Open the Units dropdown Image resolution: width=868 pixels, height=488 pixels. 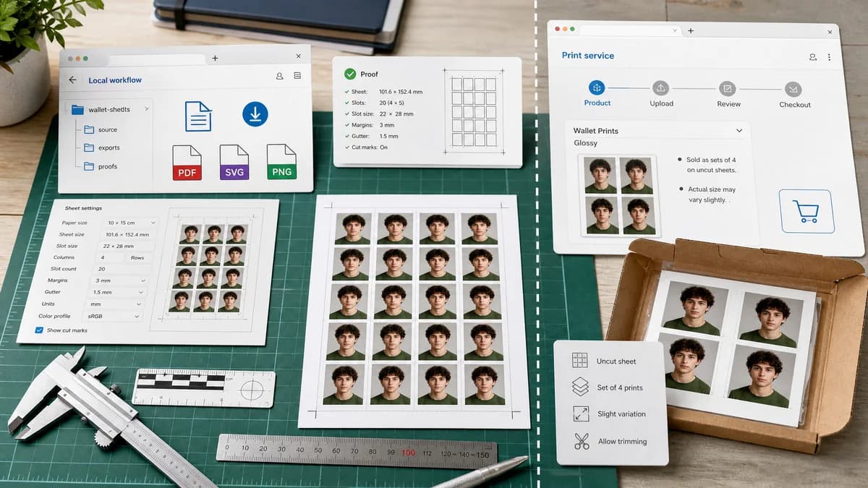pos(114,304)
